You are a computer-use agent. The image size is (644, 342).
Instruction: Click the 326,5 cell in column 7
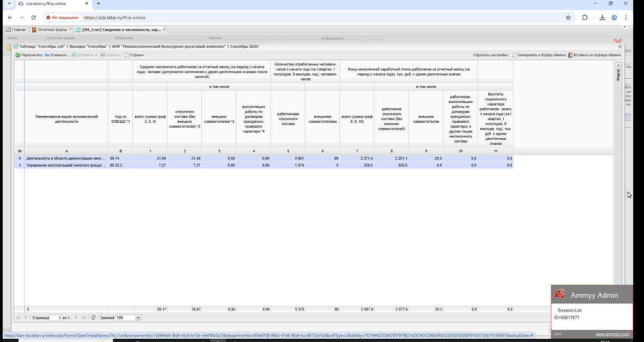[357, 166]
